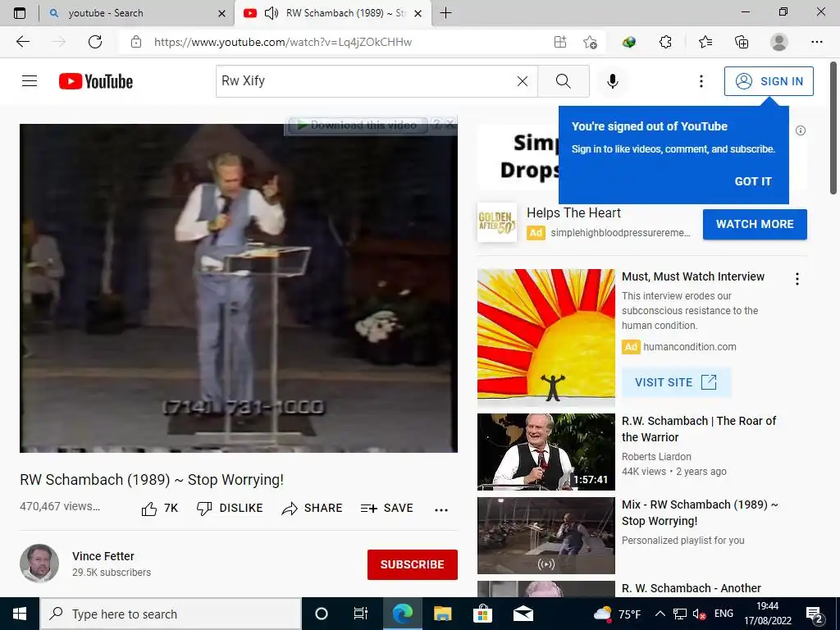Open the globe extension icon
The height and width of the screenshot is (630, 840).
coord(629,42)
